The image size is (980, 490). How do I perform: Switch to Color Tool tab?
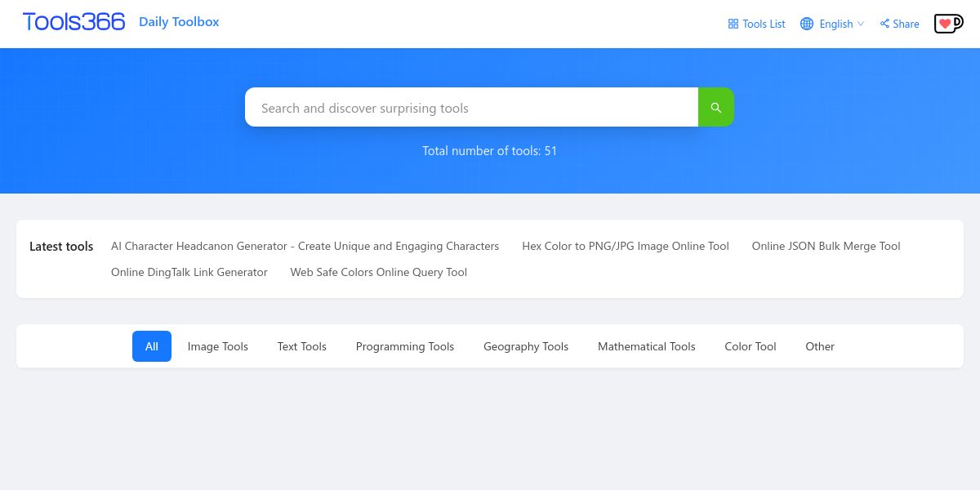click(751, 346)
